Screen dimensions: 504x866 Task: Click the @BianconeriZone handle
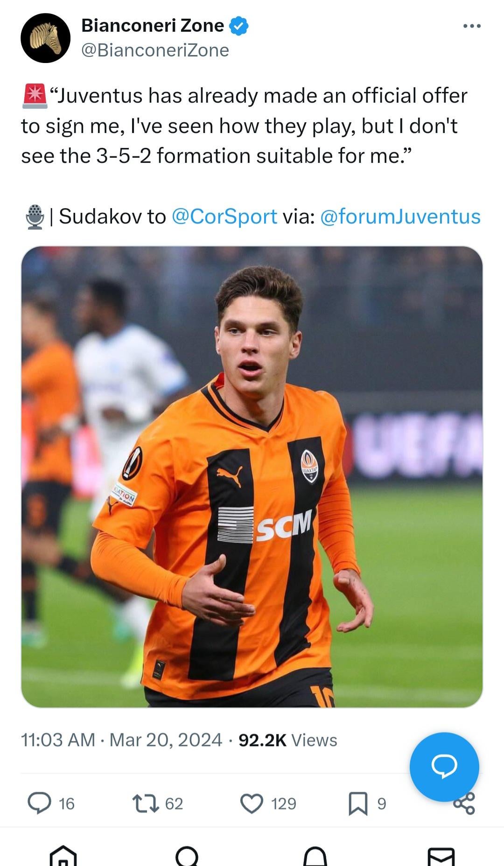[155, 50]
